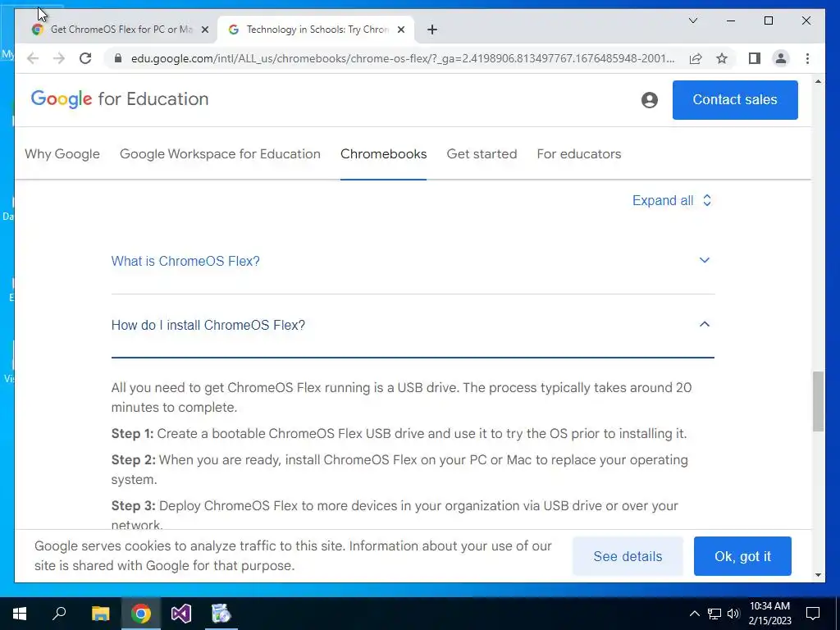The image size is (840, 630).
Task: Click the network status tray icon
Action: click(714, 614)
